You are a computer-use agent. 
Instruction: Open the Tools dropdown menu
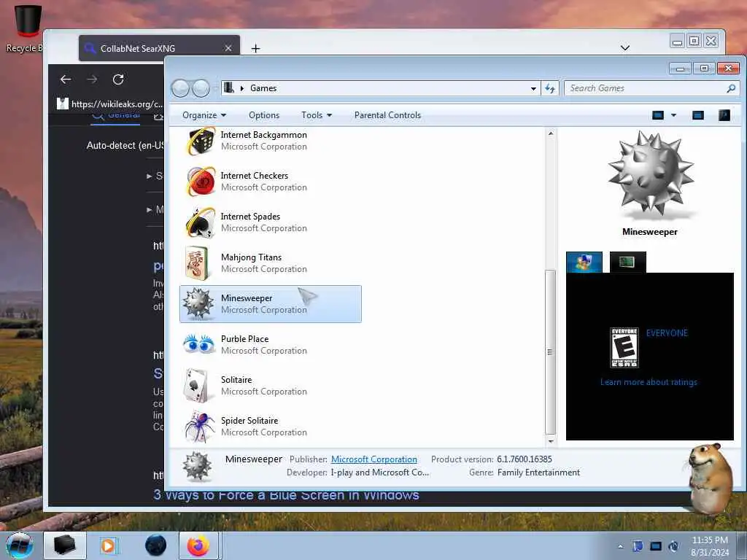(317, 115)
